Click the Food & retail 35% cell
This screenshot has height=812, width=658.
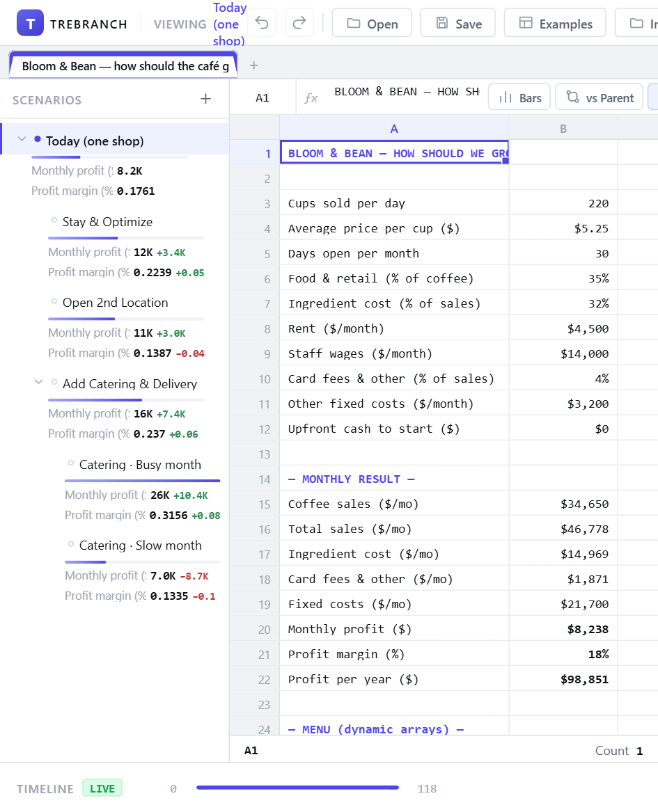(x=563, y=278)
